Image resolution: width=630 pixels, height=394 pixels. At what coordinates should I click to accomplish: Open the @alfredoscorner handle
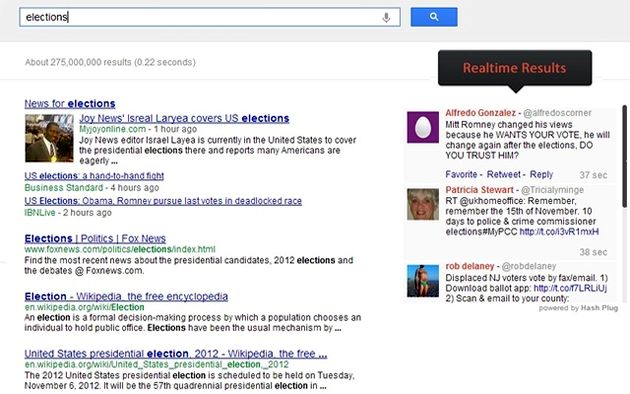pyautogui.click(x=557, y=113)
